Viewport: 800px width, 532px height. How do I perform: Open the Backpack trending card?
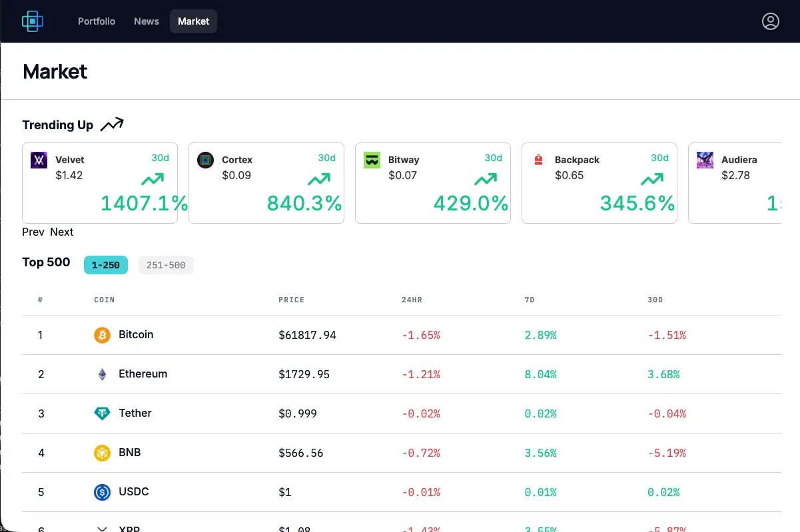click(600, 183)
